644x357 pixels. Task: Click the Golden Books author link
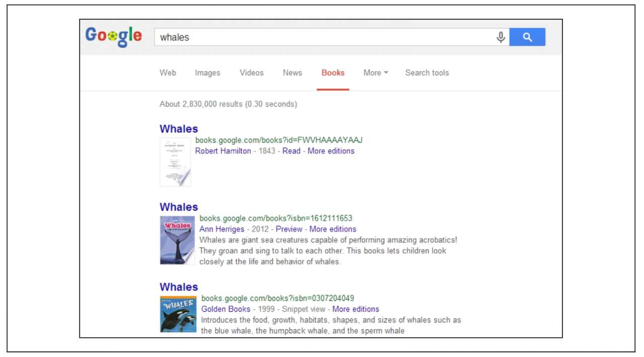click(x=225, y=309)
